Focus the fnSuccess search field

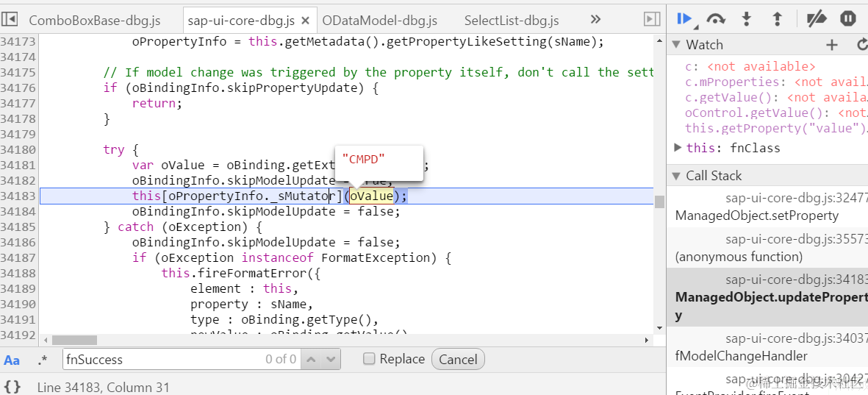[x=182, y=360]
